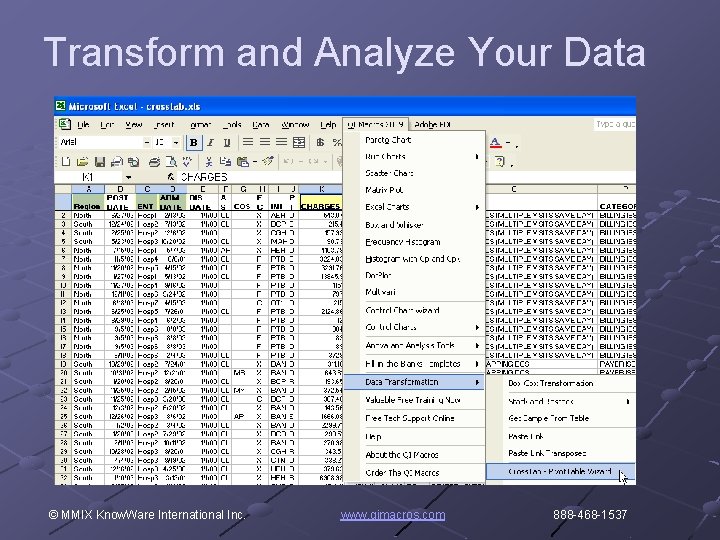Click the formula bar showing CHARGES

pos(259,177)
